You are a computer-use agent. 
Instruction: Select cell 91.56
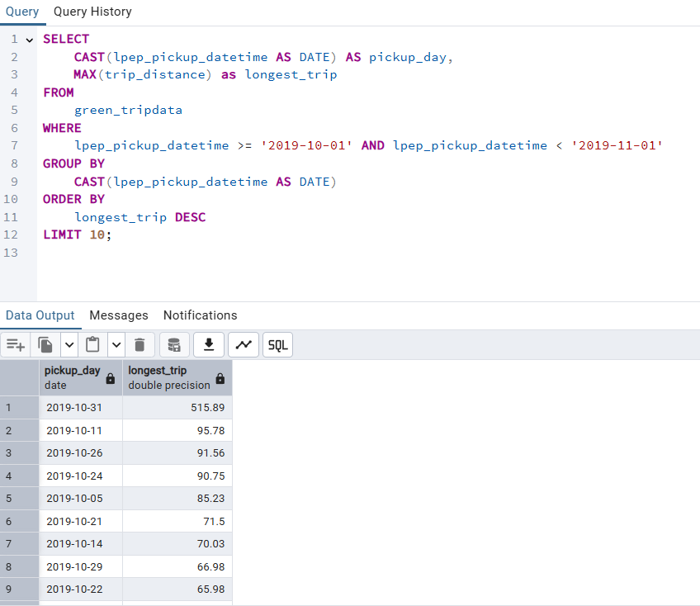177,452
